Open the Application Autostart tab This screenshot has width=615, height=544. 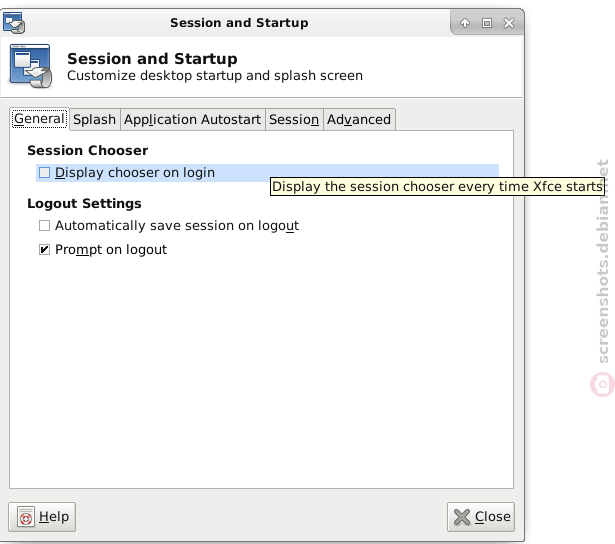coord(193,120)
